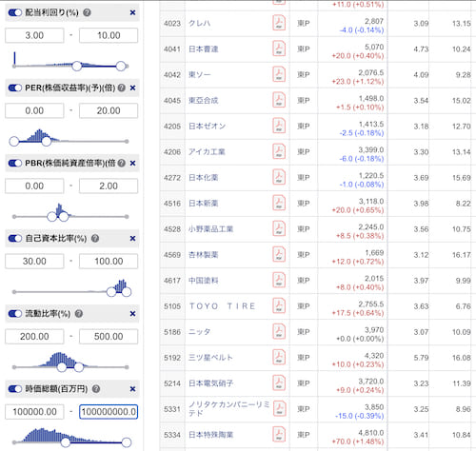The width and height of the screenshot is (476, 451).
Task: Click help icon next to 時価総額(百万円)
Action: click(x=96, y=389)
